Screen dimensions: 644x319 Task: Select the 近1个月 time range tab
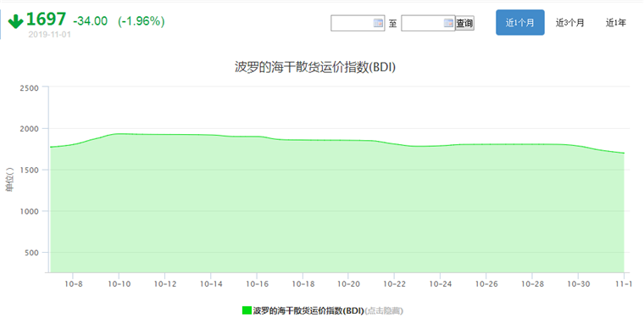520,23
